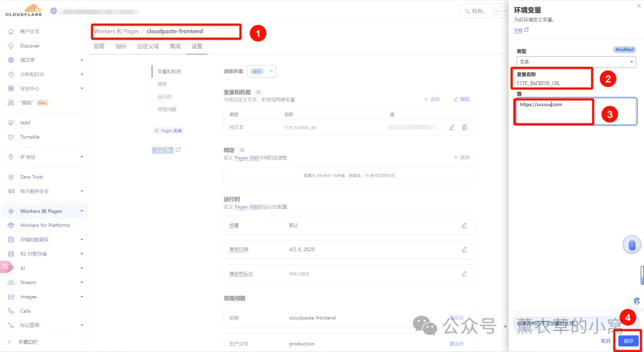Click Workers 和 Pages in the breadcrumb
Image resolution: width=644 pixels, height=352 pixels.
(x=116, y=31)
